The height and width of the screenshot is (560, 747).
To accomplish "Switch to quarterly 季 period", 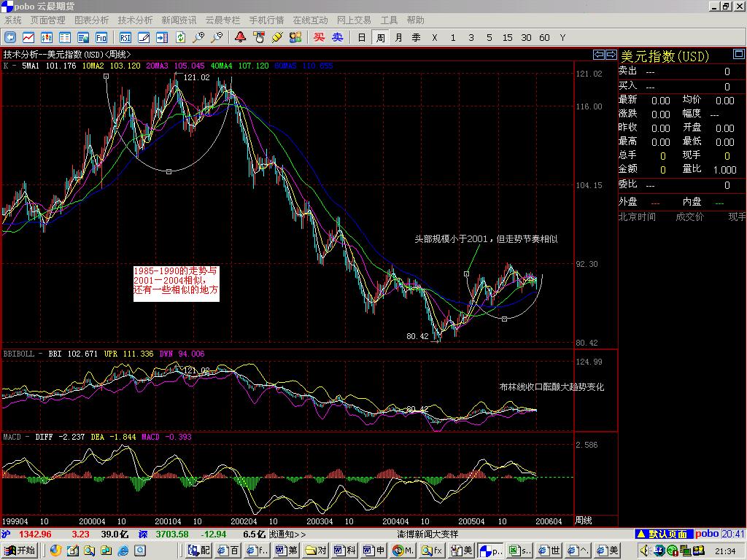I will pos(417,37).
